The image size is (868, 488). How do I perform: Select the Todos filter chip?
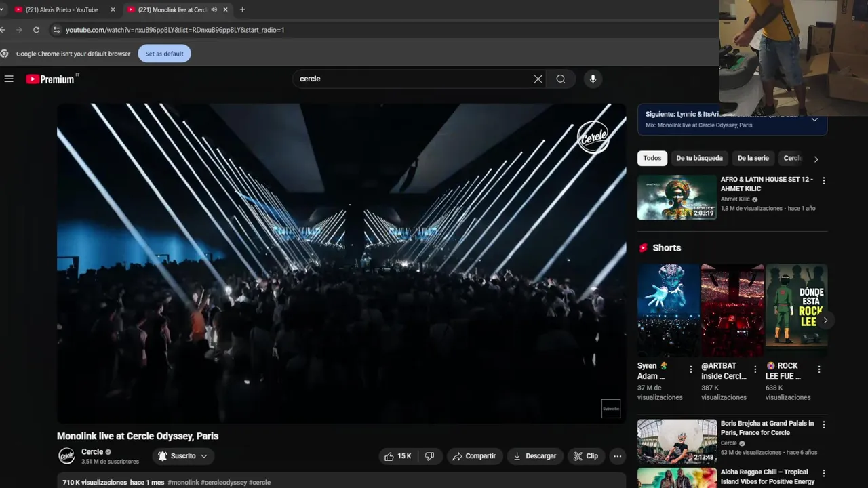click(652, 158)
